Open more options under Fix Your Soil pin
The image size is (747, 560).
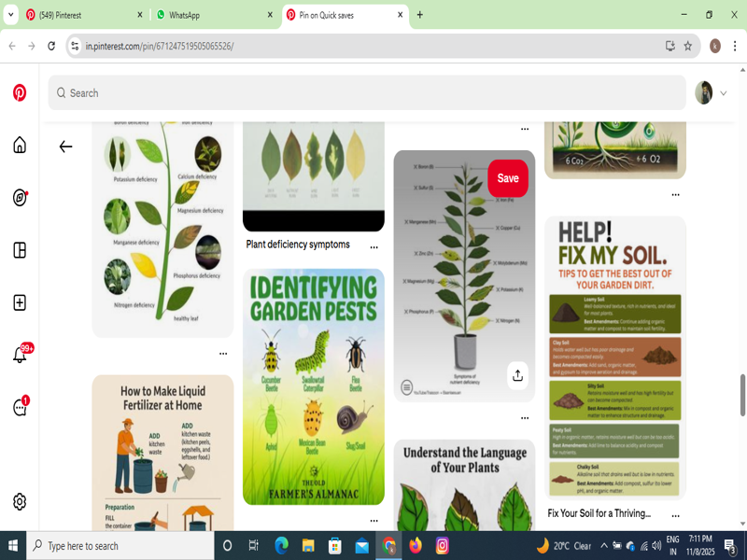pos(675,515)
